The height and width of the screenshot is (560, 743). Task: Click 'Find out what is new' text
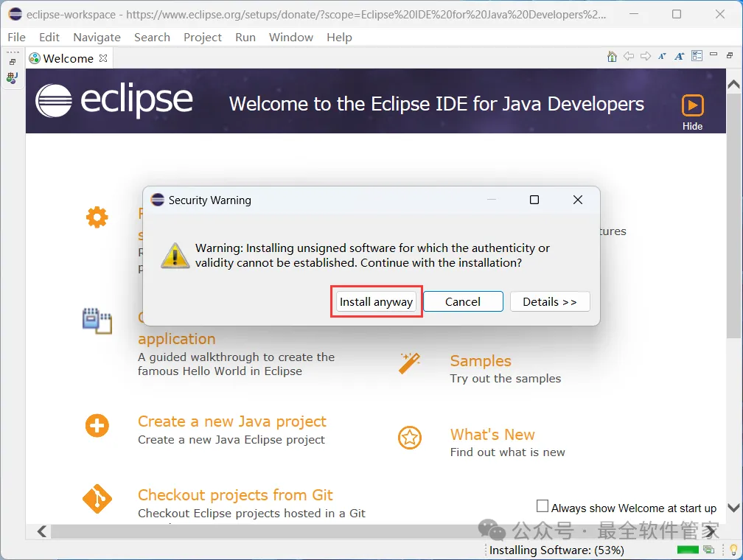[507, 452]
